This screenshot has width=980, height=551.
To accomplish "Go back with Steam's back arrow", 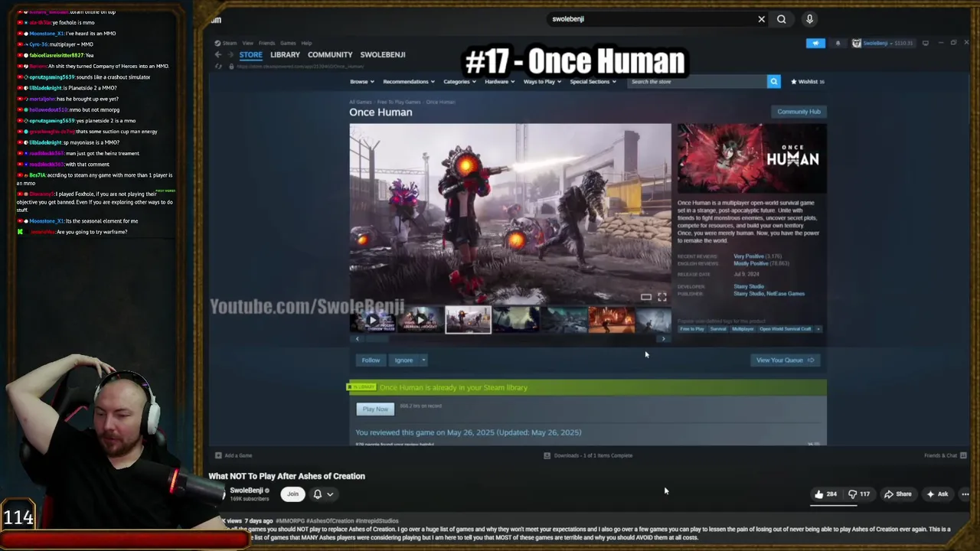I will click(x=218, y=54).
